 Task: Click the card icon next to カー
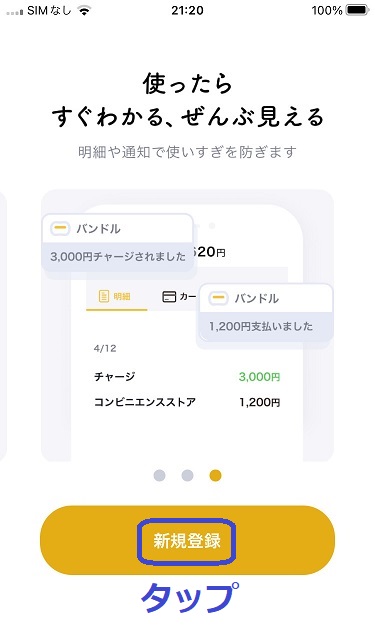169,297
